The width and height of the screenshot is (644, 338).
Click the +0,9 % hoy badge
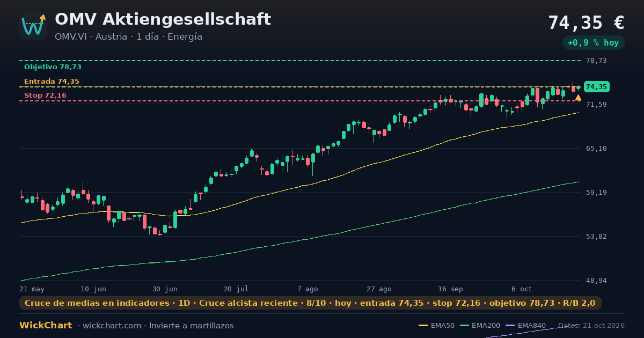(x=594, y=43)
